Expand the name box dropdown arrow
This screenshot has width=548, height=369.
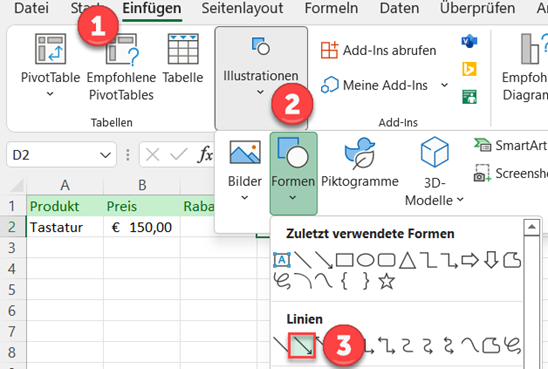pos(105,155)
